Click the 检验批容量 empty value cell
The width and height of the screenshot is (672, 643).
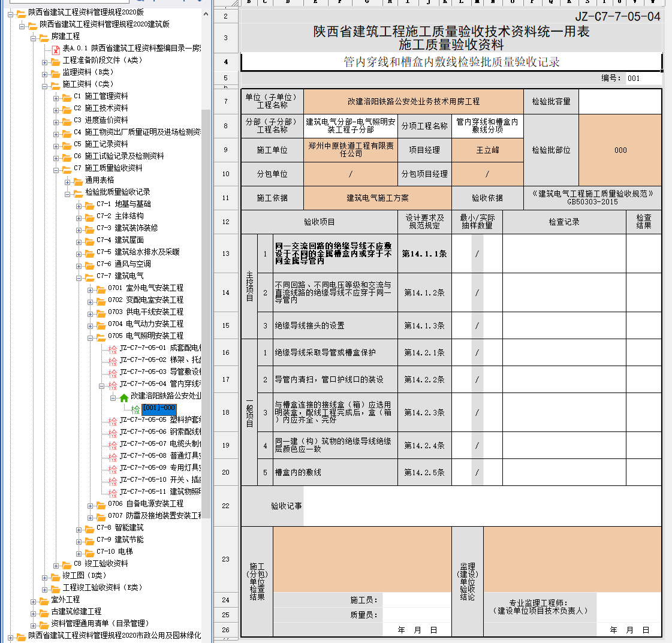(620, 102)
